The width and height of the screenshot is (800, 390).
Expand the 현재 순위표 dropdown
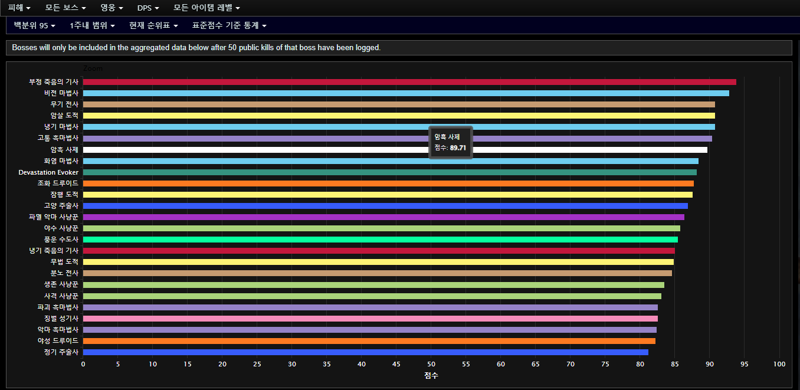pyautogui.click(x=154, y=25)
